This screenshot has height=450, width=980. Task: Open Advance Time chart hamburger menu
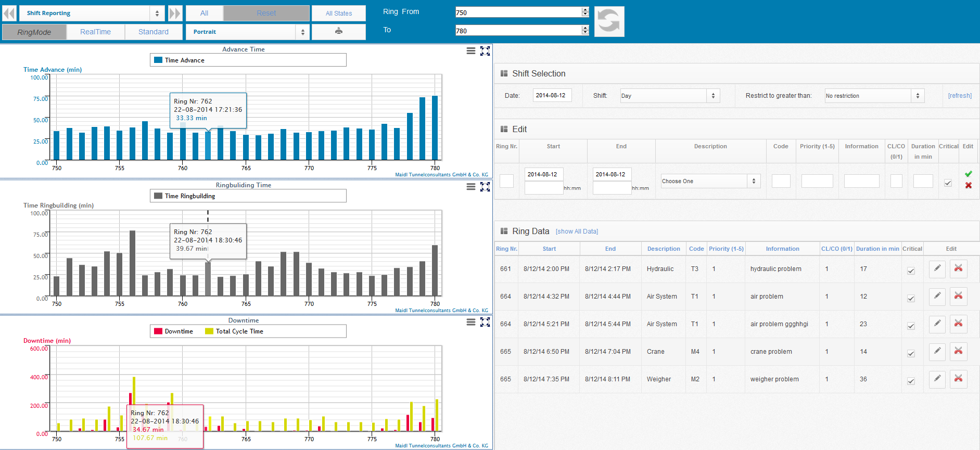coord(470,50)
